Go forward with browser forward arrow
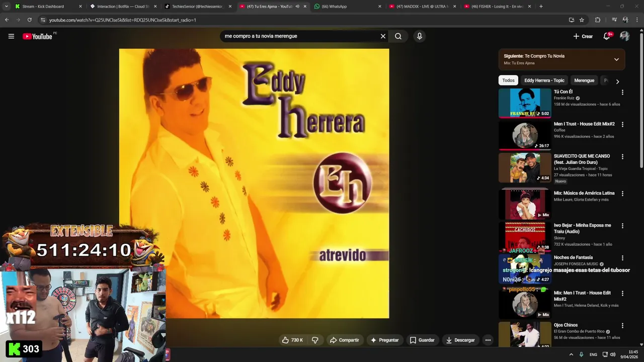The width and height of the screenshot is (644, 362). pyautogui.click(x=18, y=20)
